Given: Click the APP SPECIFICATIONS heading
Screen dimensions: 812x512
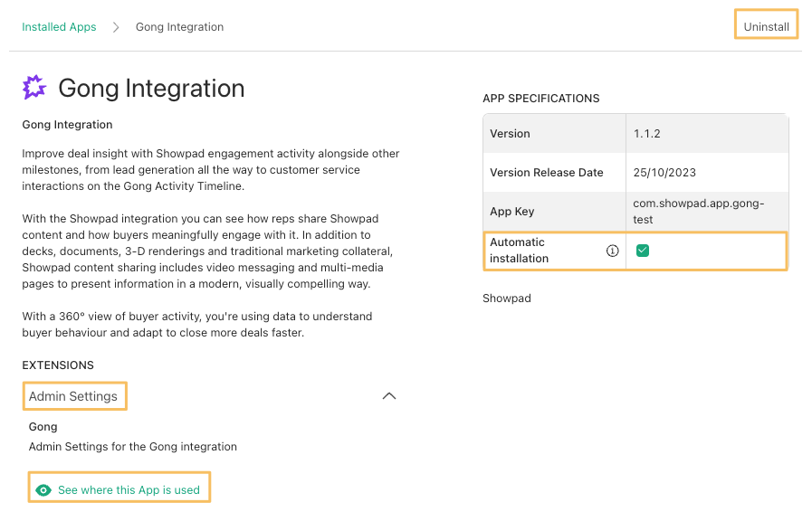Looking at the screenshot, I should click(541, 99).
